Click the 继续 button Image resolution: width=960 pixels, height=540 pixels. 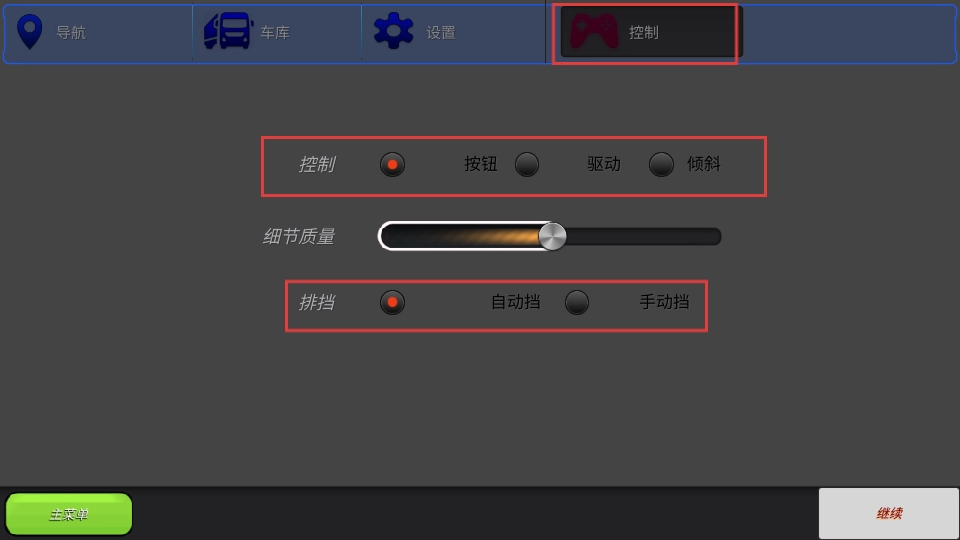point(888,514)
